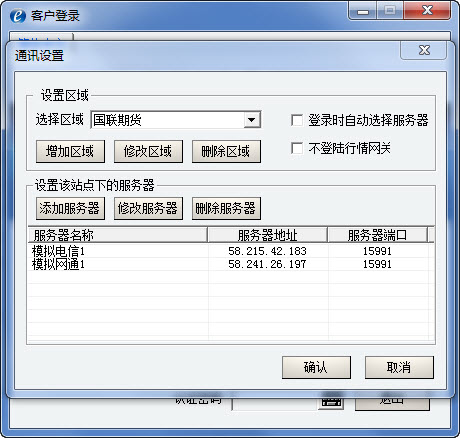Close the 通讯设置 dialog
Viewport: 460px width, 438px height.
424,50
